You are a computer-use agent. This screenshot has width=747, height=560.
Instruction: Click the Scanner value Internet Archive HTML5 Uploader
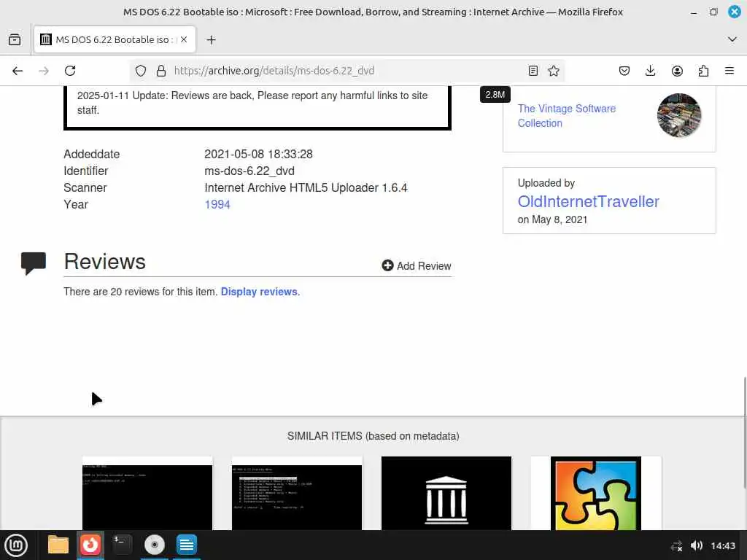(x=306, y=187)
